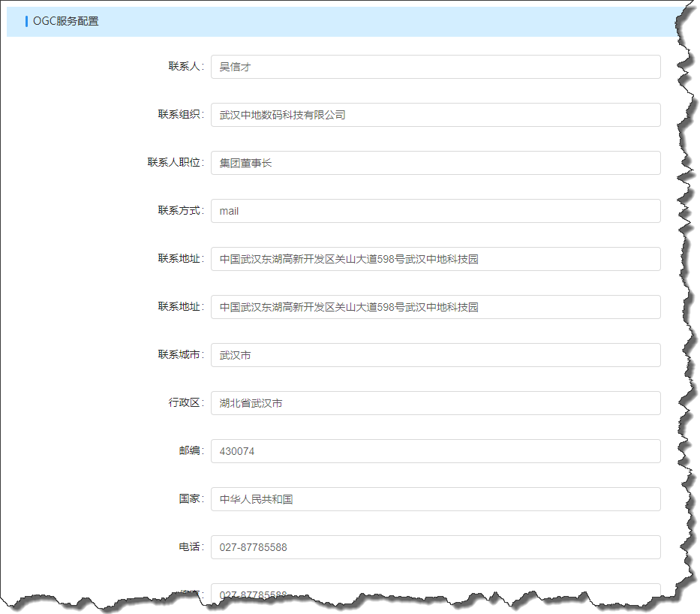
Task: Select the 邮编 field containing 430074
Action: pyautogui.click(x=435, y=451)
